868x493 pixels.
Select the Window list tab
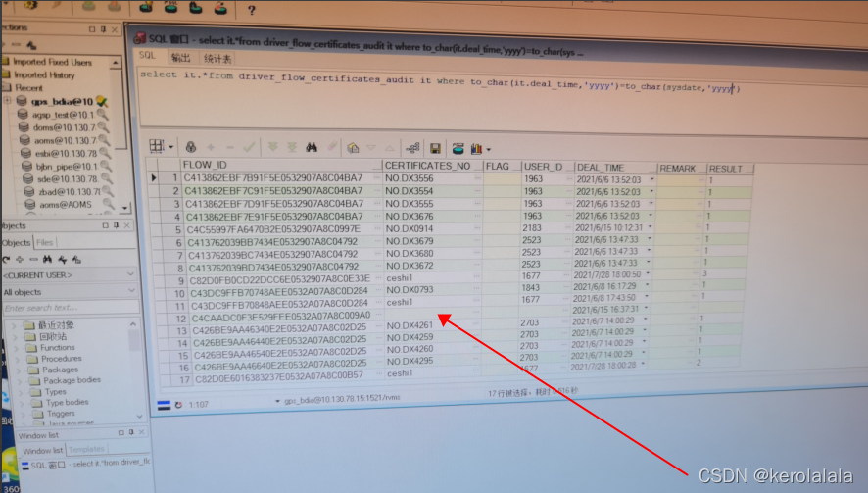pyautogui.click(x=43, y=450)
